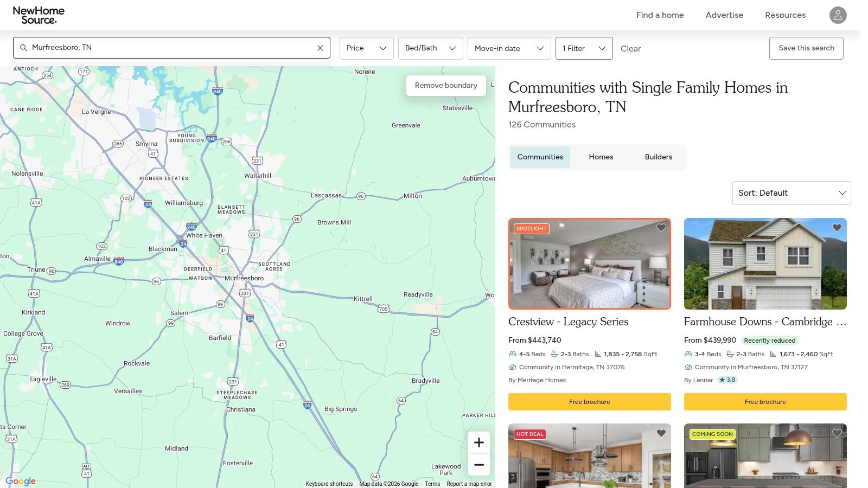Click the Recently reduced badge
The width and height of the screenshot is (868, 488).
[x=769, y=341]
